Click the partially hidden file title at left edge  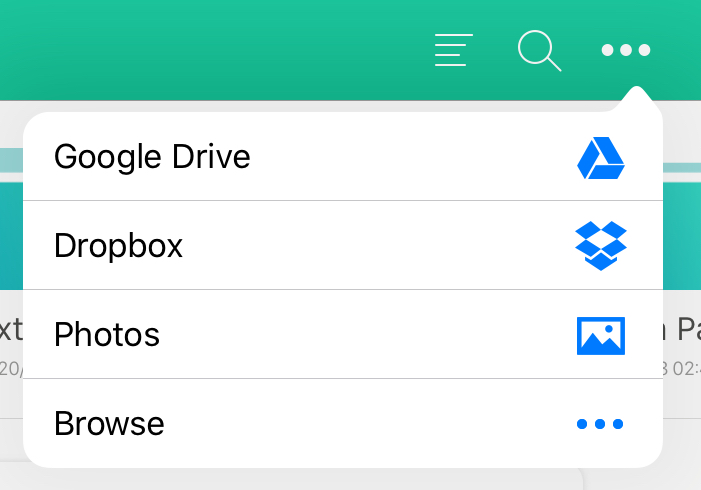[x=11, y=329]
